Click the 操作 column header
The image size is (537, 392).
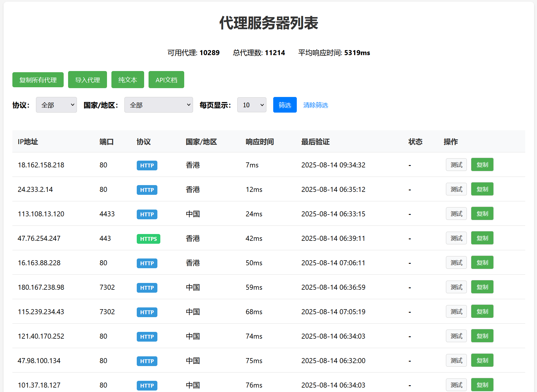451,142
